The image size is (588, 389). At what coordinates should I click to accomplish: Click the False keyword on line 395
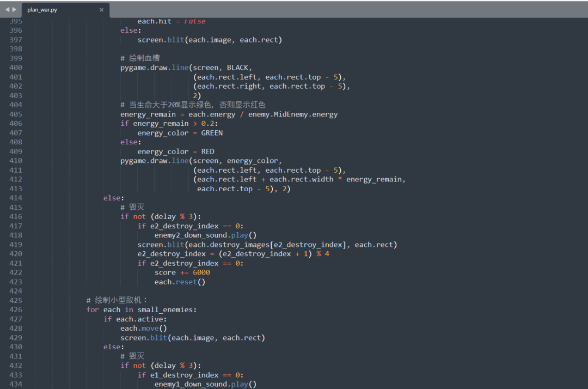tap(194, 21)
